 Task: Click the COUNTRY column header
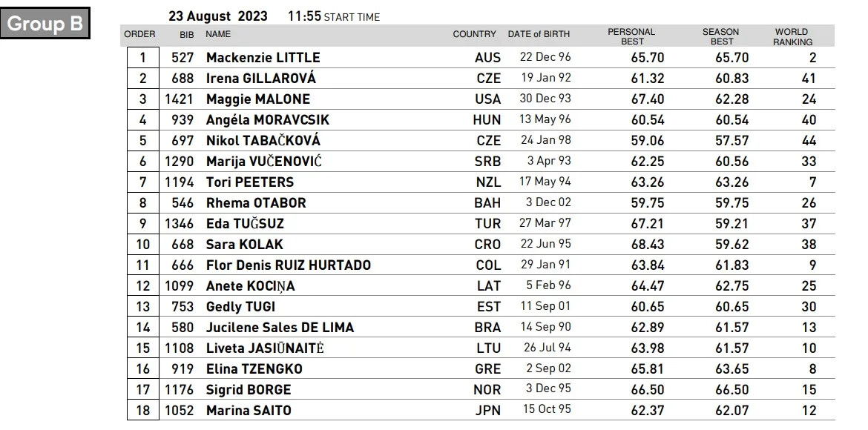[x=474, y=34]
